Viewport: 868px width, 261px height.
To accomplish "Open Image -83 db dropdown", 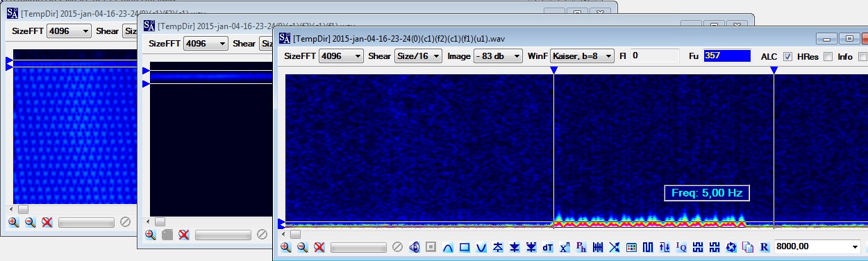I will pyautogui.click(x=498, y=56).
